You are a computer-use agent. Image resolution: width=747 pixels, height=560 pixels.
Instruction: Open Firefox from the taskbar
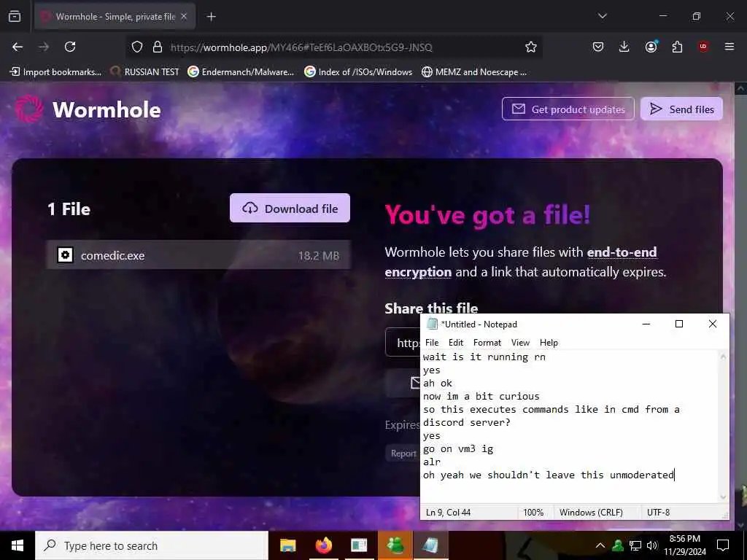(x=323, y=545)
